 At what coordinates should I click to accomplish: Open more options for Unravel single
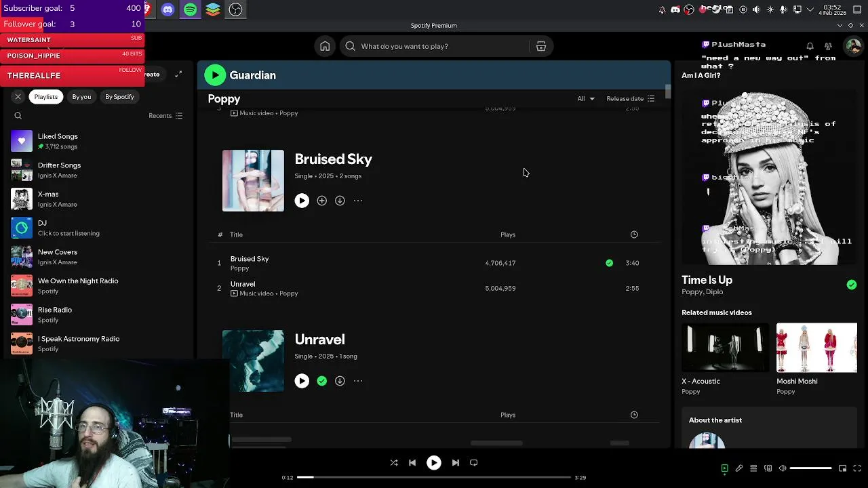click(x=358, y=381)
